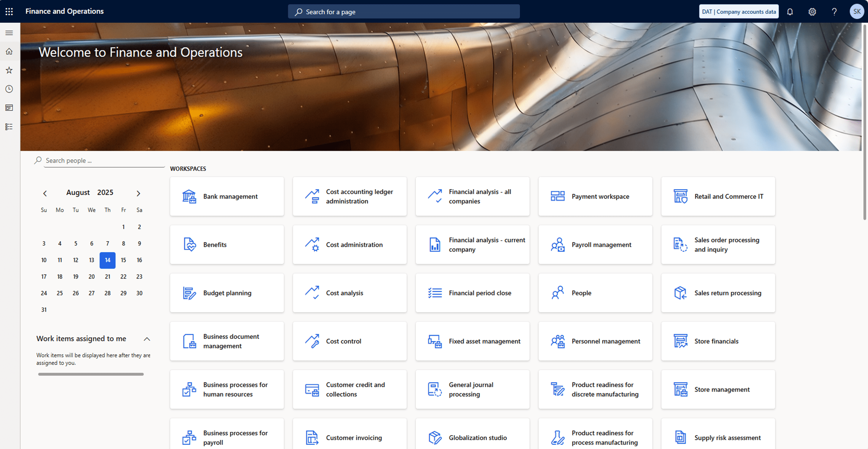
Task: Open Workspaces icon in left sidebar
Action: [9, 108]
